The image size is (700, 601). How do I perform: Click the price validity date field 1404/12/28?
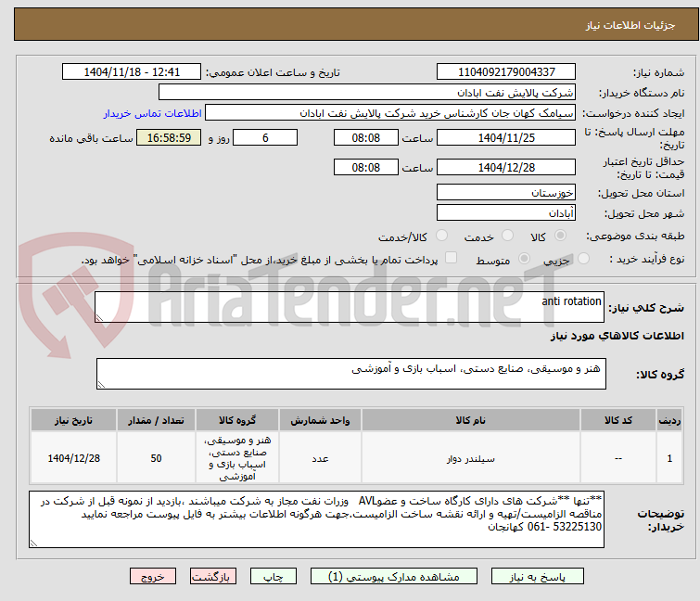coord(506,168)
